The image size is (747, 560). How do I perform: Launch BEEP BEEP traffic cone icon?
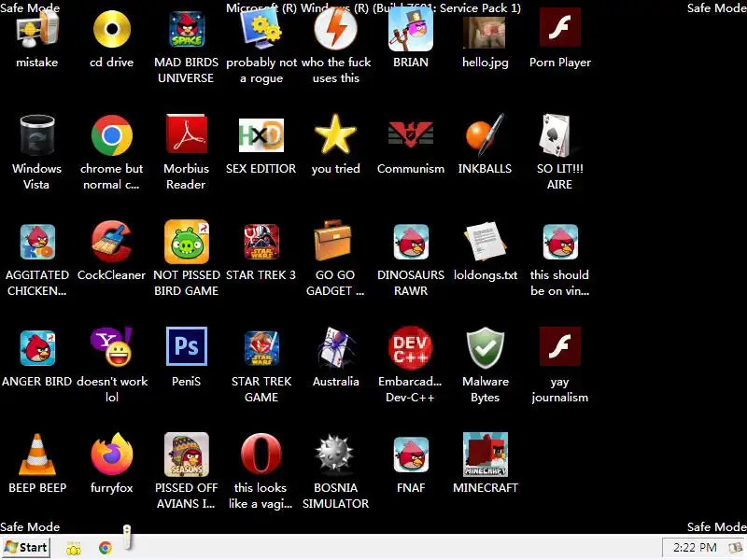click(37, 455)
